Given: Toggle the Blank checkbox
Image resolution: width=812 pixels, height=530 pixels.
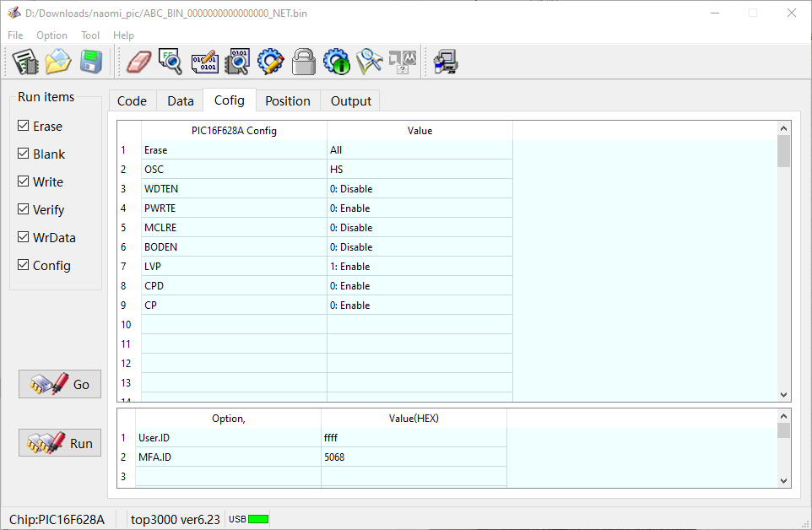Looking at the screenshot, I should pyautogui.click(x=24, y=154).
